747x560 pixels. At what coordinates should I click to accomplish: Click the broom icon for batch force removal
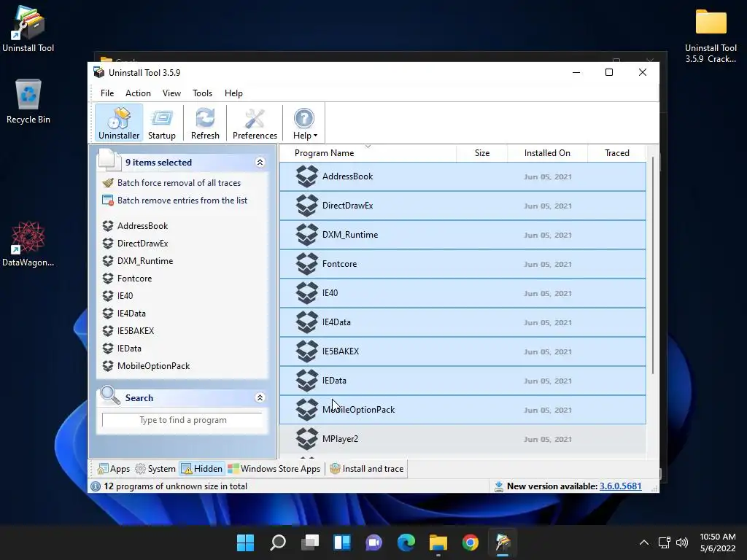(108, 183)
